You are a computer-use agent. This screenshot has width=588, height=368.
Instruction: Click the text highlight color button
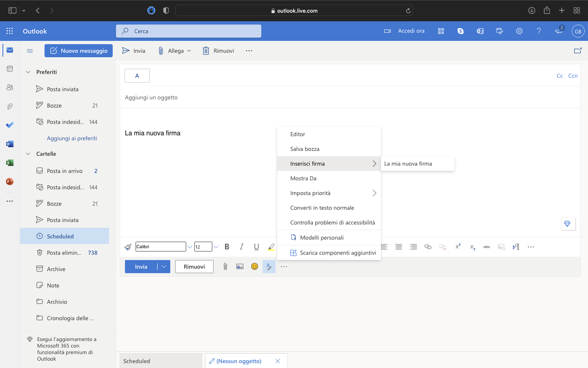271,247
